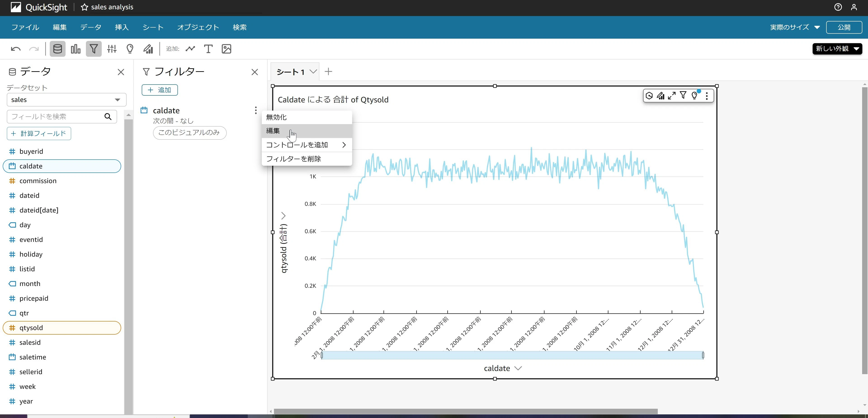Viewport: 868px width, 418px height.
Task: Click the フィールドを検索 search field
Action: [x=62, y=117]
